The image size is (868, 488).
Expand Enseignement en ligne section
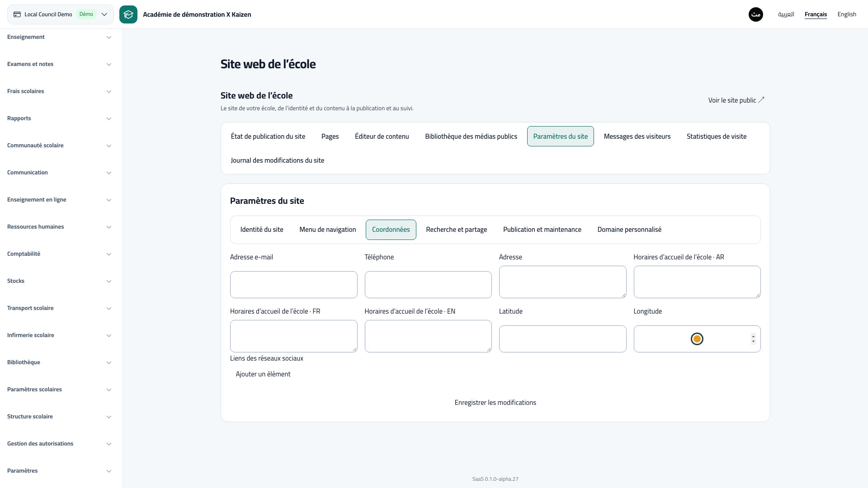point(59,200)
